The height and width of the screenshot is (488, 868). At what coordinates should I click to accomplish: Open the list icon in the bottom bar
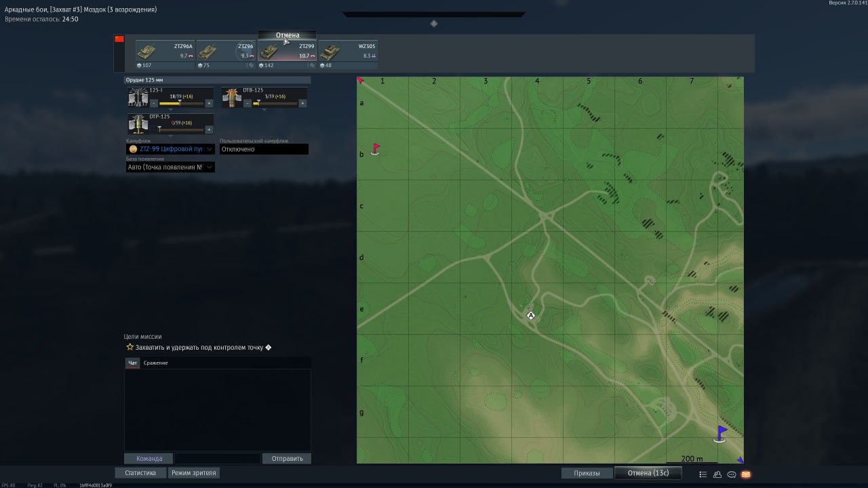pyautogui.click(x=703, y=474)
